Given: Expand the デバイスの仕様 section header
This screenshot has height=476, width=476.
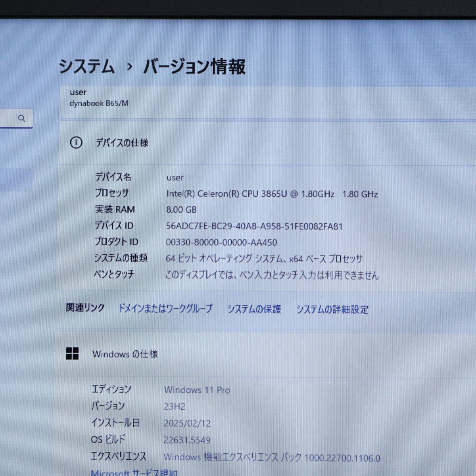Looking at the screenshot, I should tap(267, 143).
